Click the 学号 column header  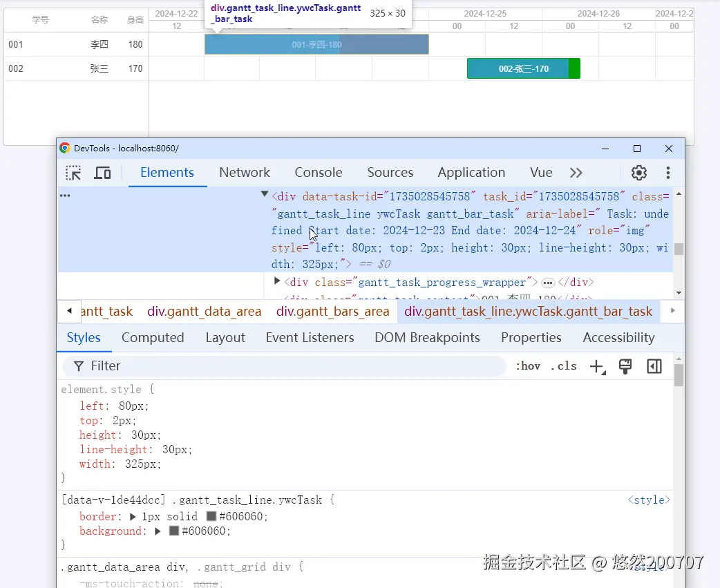[x=40, y=20]
